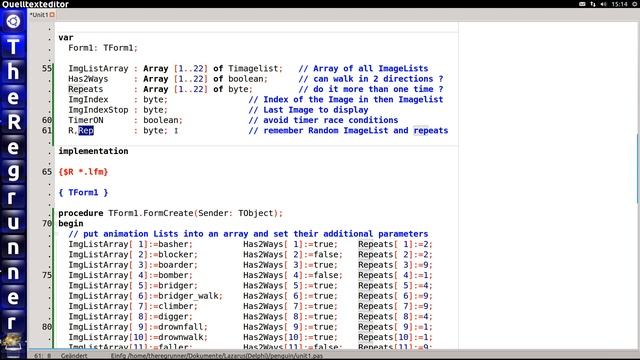Image resolution: width=640 pixels, height=360 pixels.
Task: Click the 'ImgIndexStop' variable name
Action: pos(98,110)
